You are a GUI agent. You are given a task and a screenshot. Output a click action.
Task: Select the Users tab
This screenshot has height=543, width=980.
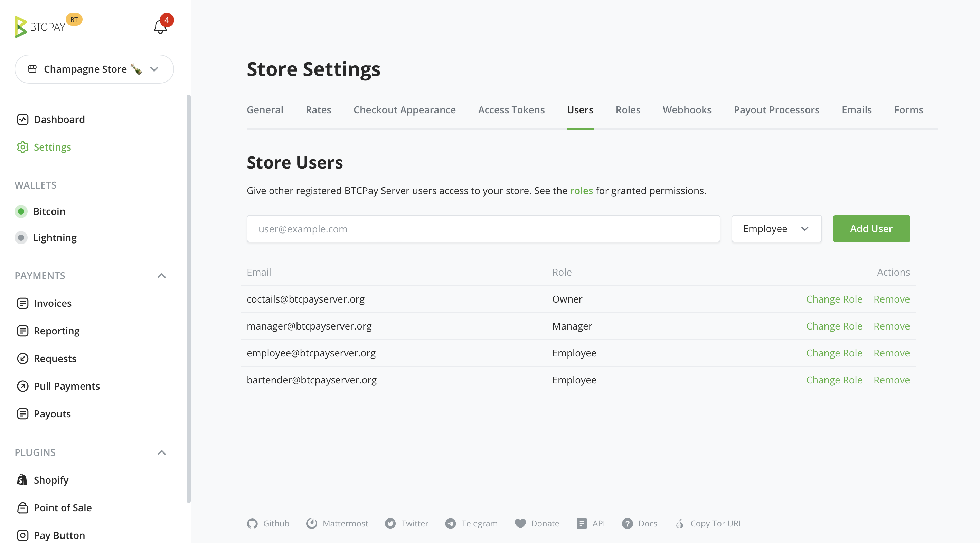click(580, 110)
